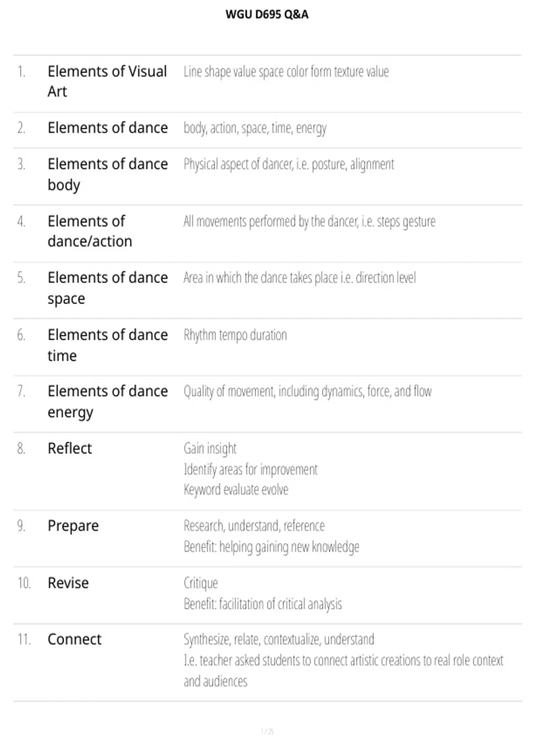Click the definition body, action, space, time, energy
This screenshot has width=534, height=756.
tap(255, 129)
